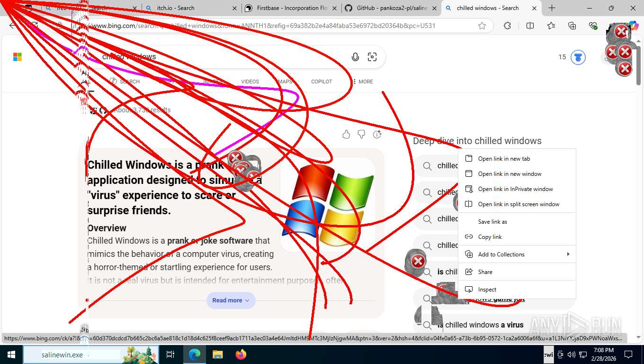Expand answer with Read more button
Viewport: 644px width, 364px height.
(231, 300)
